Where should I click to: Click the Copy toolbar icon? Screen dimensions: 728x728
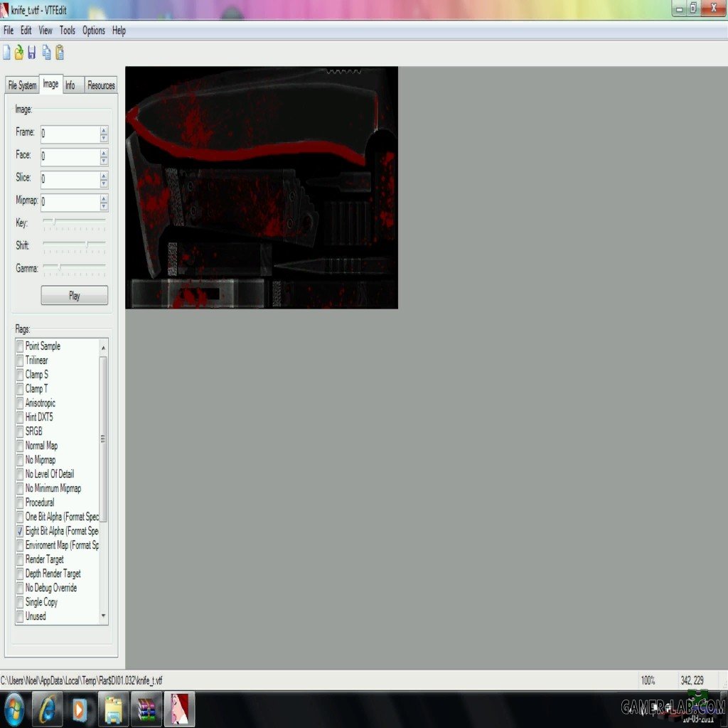click(x=46, y=53)
